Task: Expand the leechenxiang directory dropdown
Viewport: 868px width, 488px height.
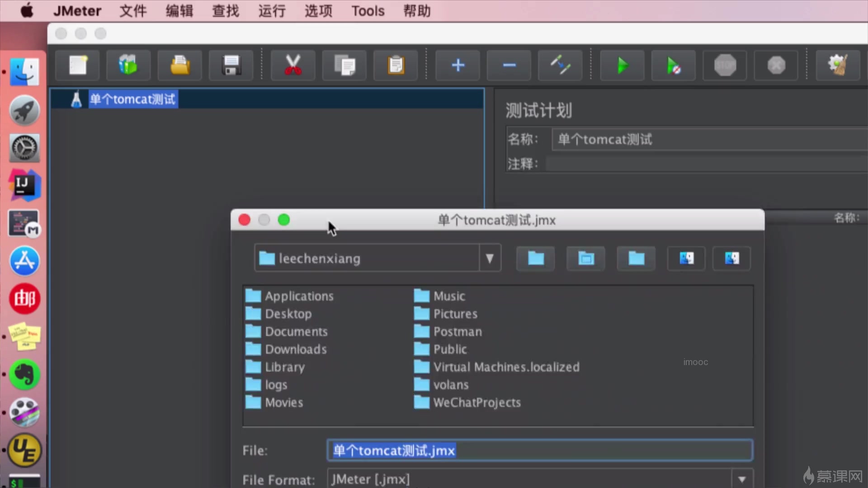Action: pyautogui.click(x=490, y=258)
